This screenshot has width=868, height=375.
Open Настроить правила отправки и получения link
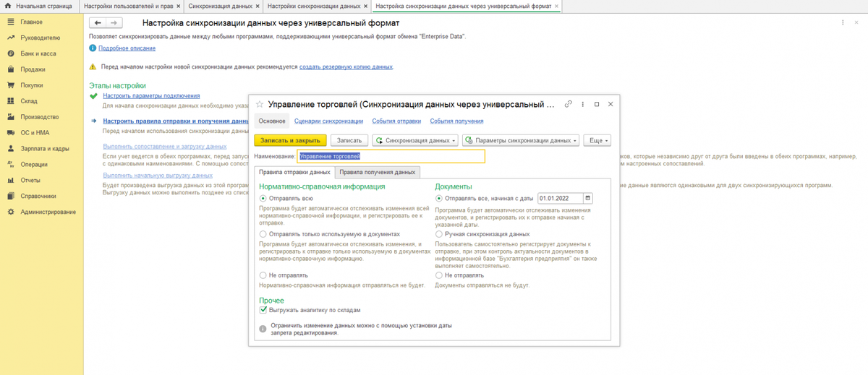click(176, 121)
